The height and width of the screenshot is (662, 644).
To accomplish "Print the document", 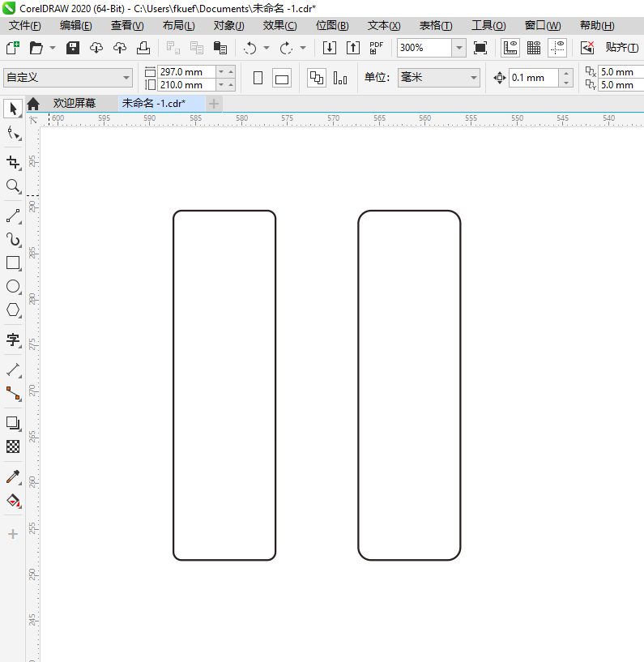I will (x=143, y=48).
